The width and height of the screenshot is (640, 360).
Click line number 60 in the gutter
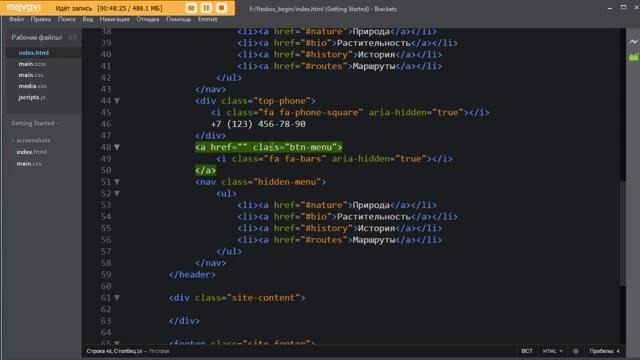click(106, 286)
